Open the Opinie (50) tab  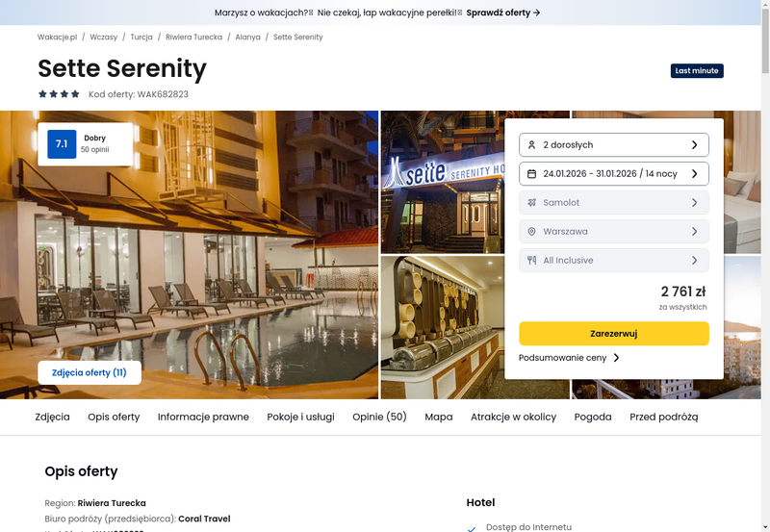(379, 417)
